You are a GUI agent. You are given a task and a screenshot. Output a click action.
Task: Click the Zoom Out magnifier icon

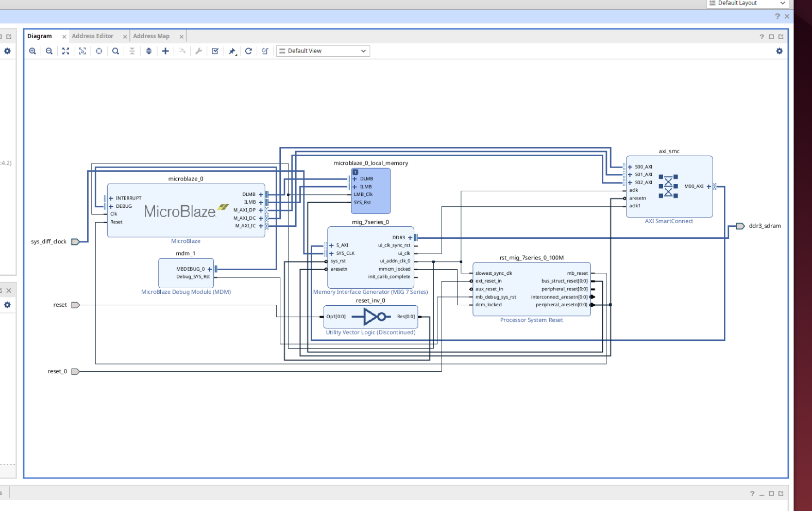(49, 51)
